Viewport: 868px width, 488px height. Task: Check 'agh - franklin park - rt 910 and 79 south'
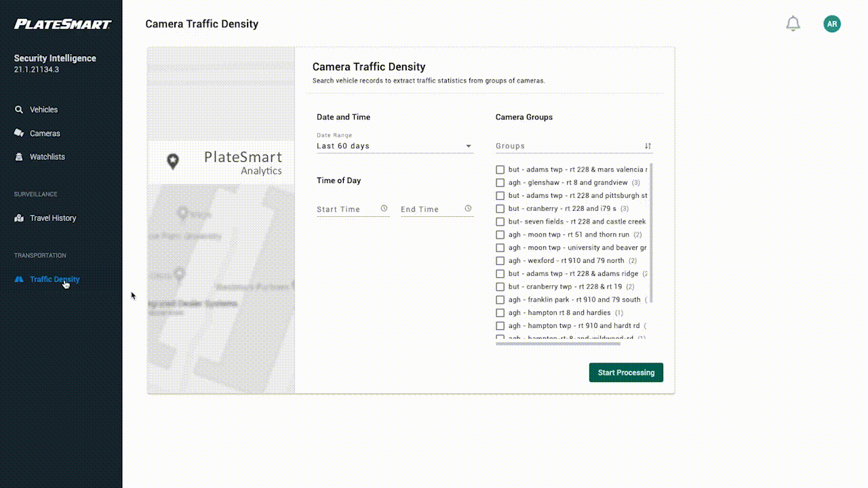500,300
